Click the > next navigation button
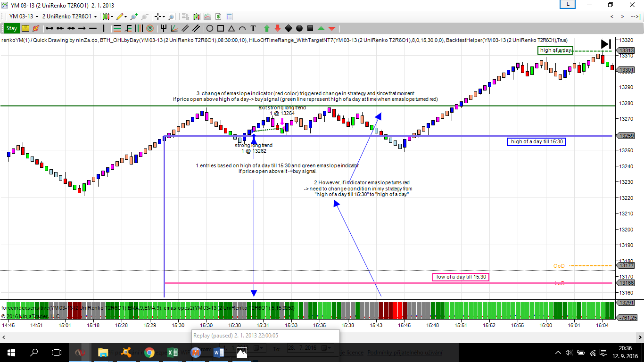The height and width of the screenshot is (362, 644). [x=623, y=16]
